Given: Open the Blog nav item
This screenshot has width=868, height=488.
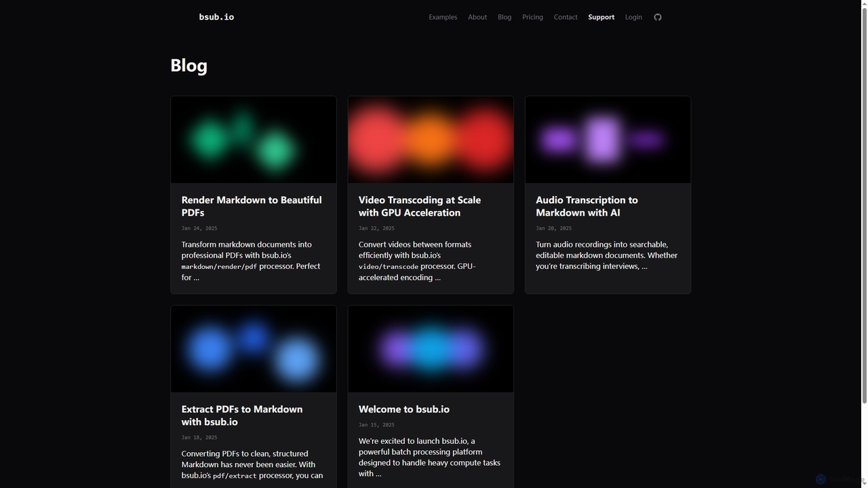Looking at the screenshot, I should [505, 17].
